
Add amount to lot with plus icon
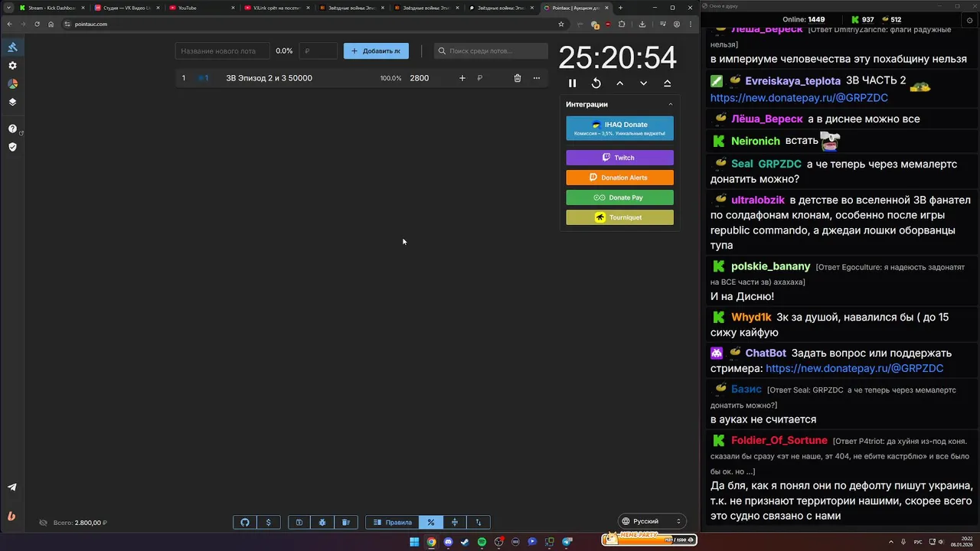click(462, 78)
